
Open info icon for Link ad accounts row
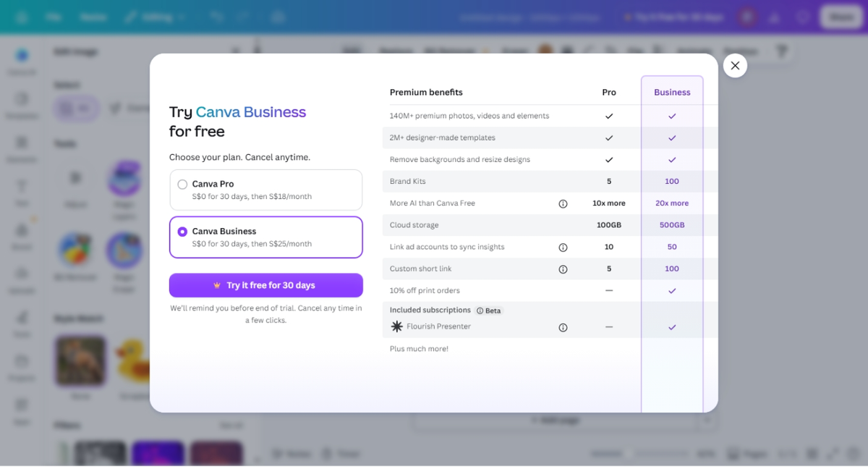coord(563,248)
